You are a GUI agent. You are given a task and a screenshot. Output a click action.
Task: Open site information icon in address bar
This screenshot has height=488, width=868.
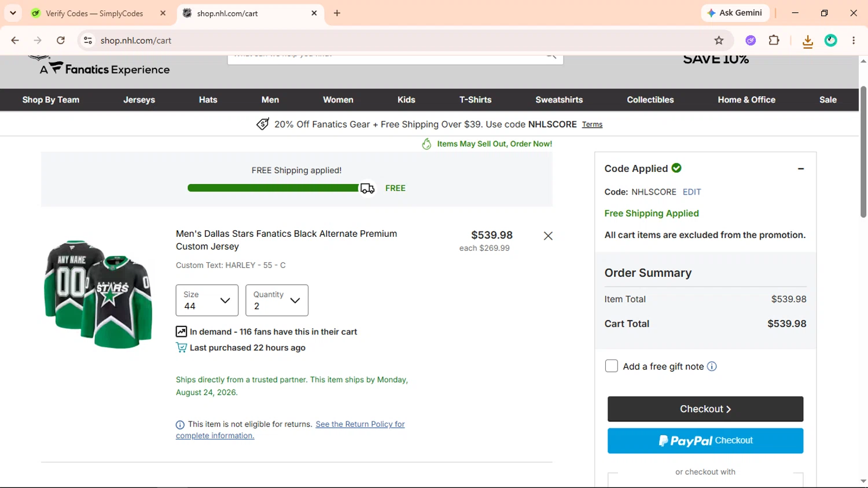(x=88, y=41)
